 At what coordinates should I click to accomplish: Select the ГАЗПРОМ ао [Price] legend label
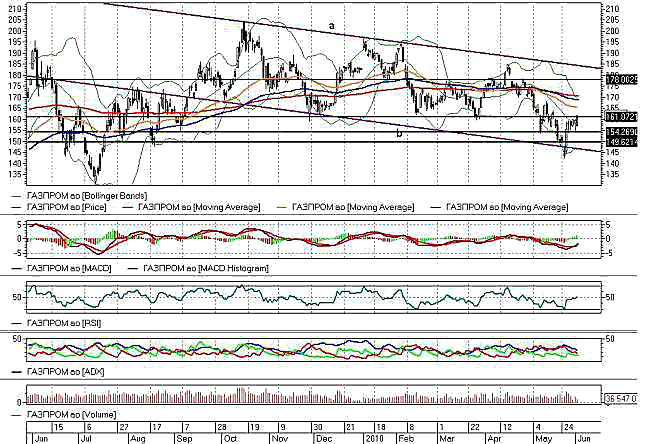point(66,207)
